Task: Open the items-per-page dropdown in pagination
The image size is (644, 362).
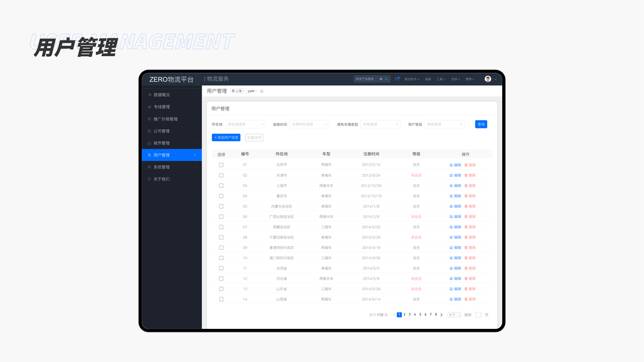Action: click(x=454, y=315)
